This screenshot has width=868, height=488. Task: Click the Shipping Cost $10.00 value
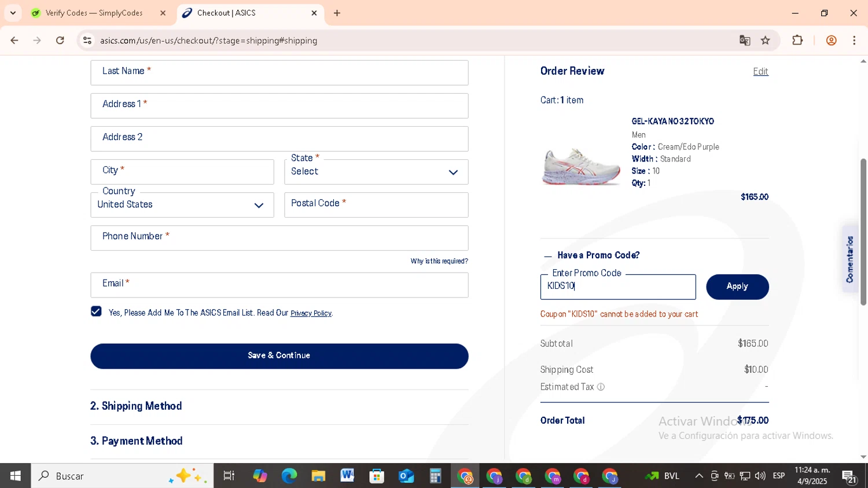pyautogui.click(x=756, y=370)
